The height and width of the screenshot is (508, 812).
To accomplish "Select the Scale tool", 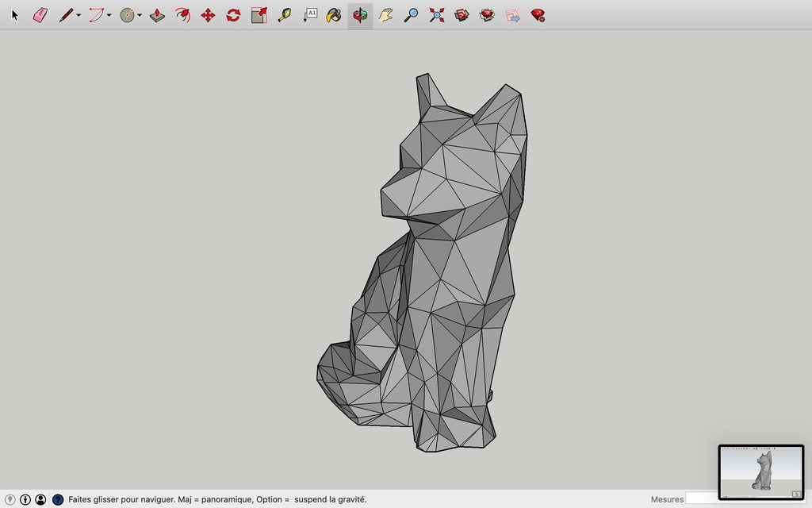I will (x=259, y=14).
